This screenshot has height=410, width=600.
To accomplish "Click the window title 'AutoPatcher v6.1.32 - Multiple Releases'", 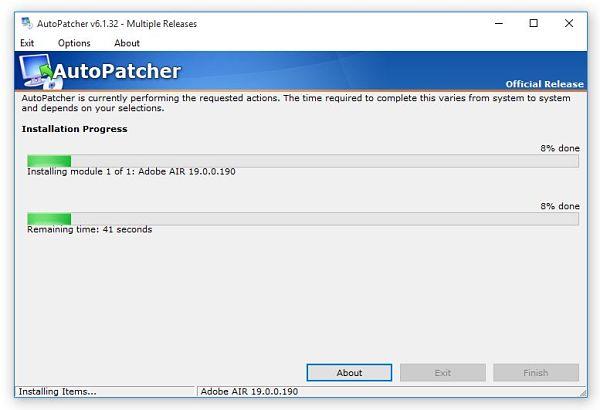I will pos(117,24).
